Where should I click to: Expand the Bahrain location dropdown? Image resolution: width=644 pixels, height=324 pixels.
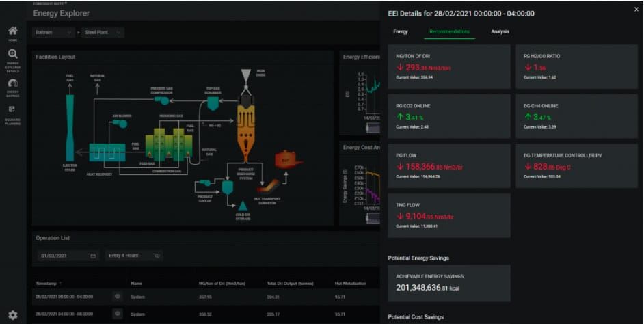click(x=54, y=32)
